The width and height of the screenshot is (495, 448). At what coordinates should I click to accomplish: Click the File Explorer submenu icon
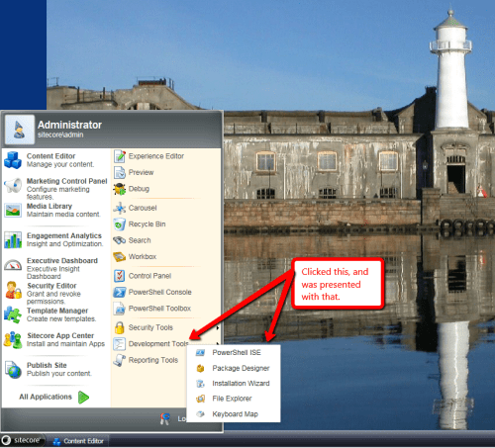(200, 399)
